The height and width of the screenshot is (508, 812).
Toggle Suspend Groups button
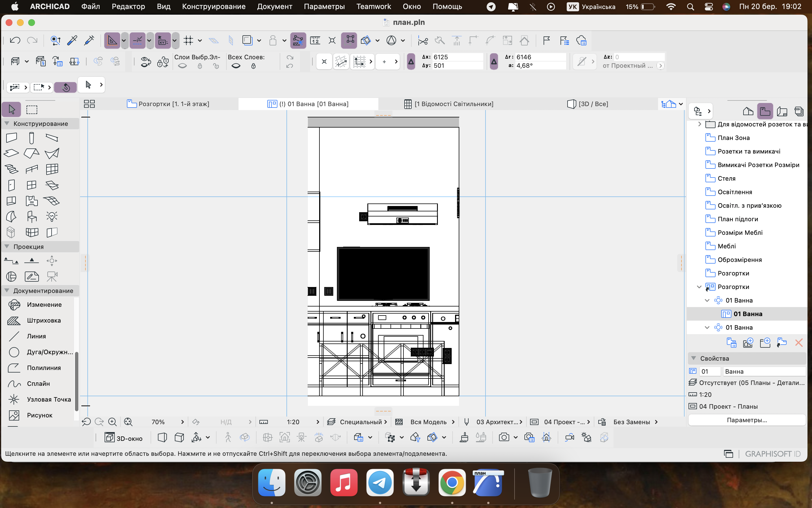pyautogui.click(x=349, y=41)
